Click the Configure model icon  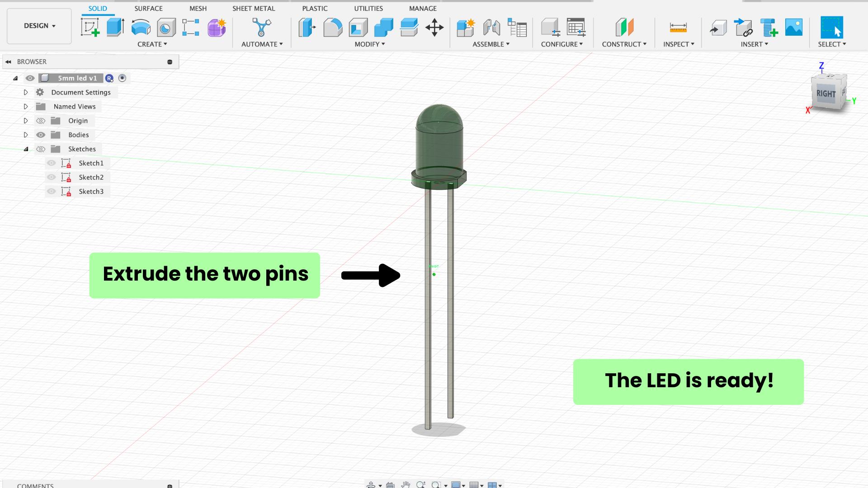click(551, 28)
